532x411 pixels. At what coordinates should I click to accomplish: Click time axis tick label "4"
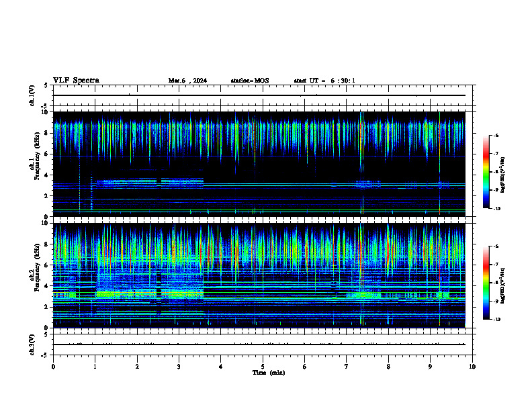pos(221,367)
